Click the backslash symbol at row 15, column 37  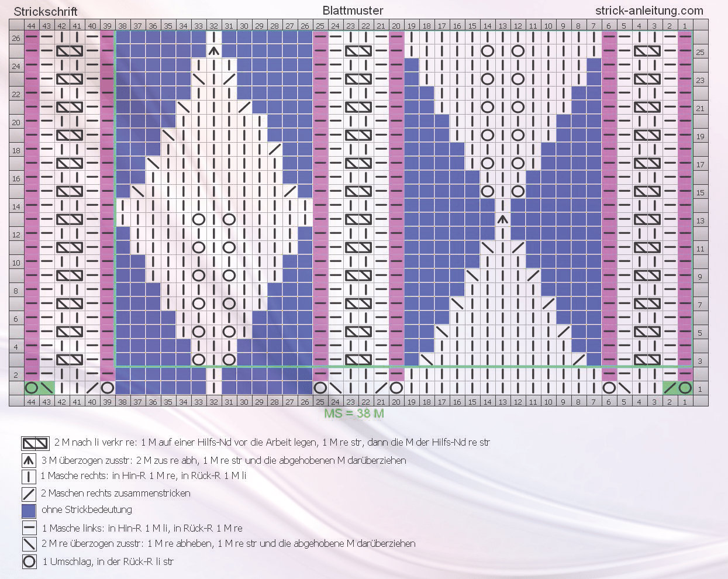(138, 191)
